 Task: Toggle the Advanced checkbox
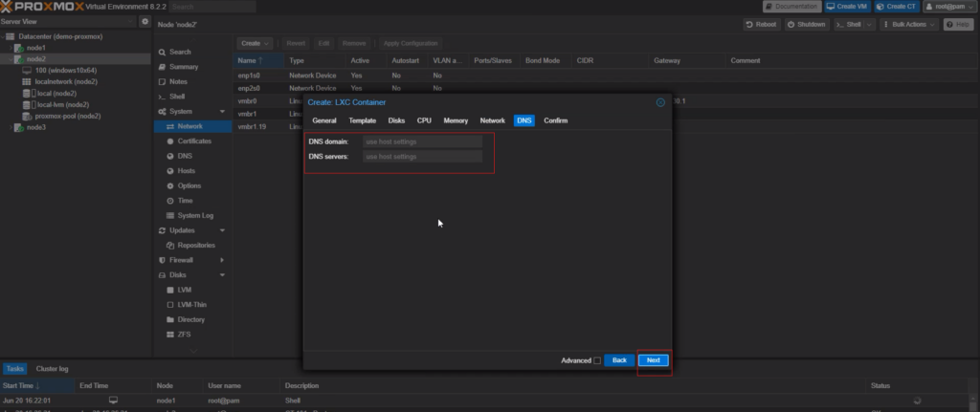tap(597, 360)
